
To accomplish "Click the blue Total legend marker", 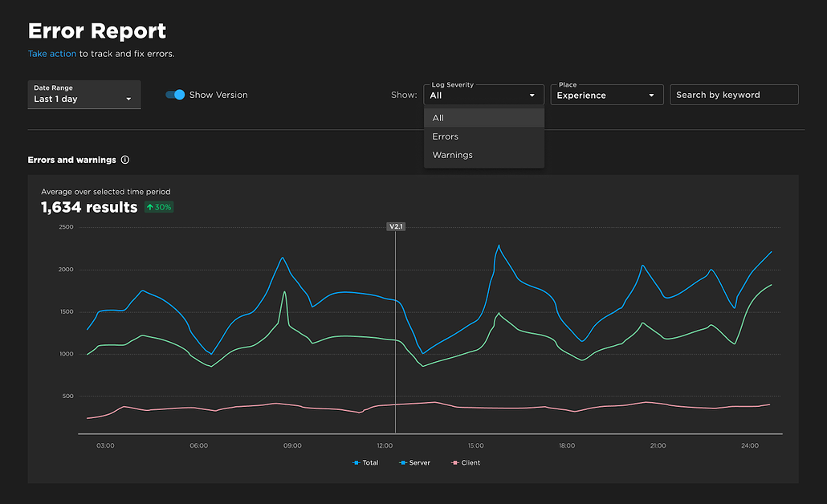I will (355, 462).
